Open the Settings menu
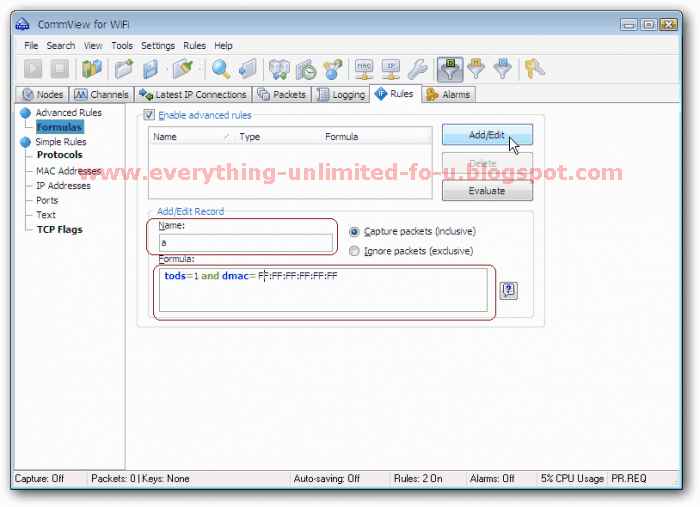This screenshot has width=700, height=507. (x=158, y=46)
